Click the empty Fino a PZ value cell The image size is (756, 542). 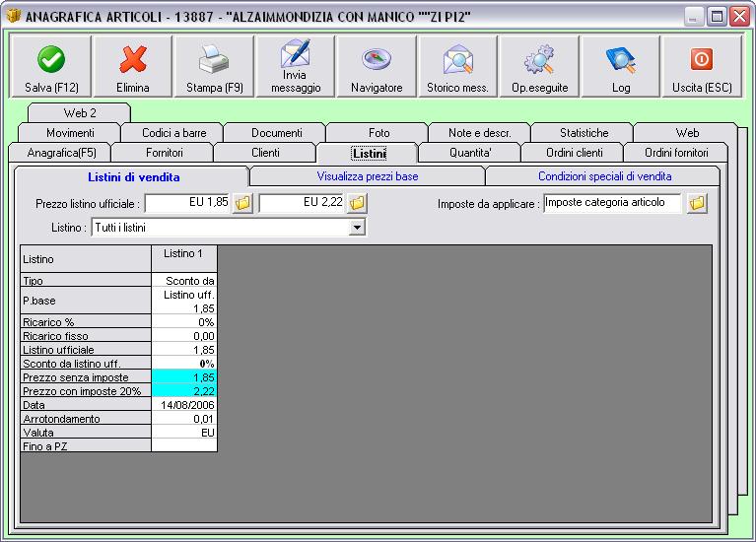(x=183, y=445)
